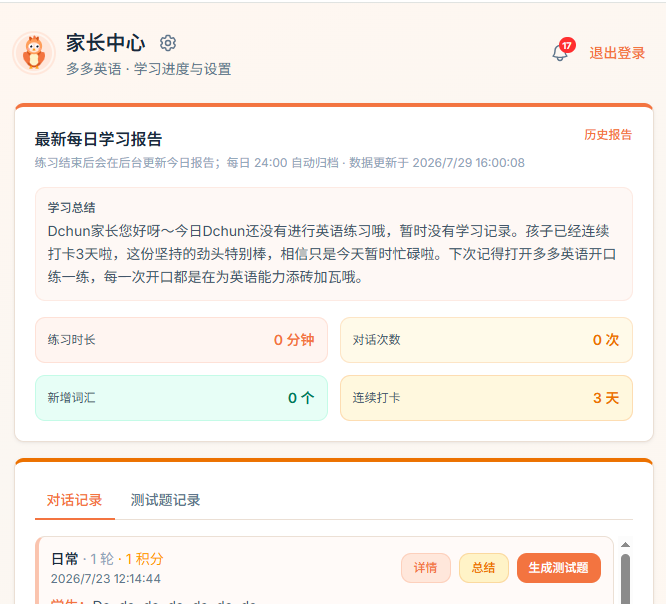Click the red 17 notification badge

[x=567, y=45]
